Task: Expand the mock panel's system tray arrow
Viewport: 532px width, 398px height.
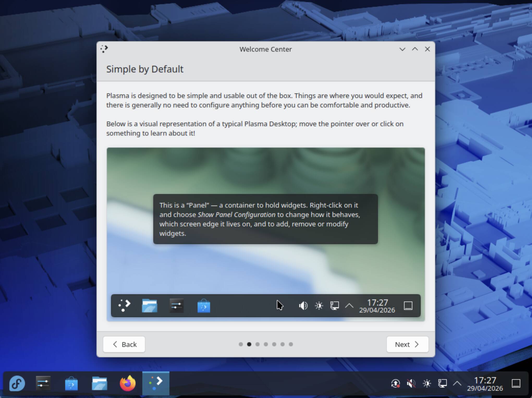Action: click(x=349, y=305)
